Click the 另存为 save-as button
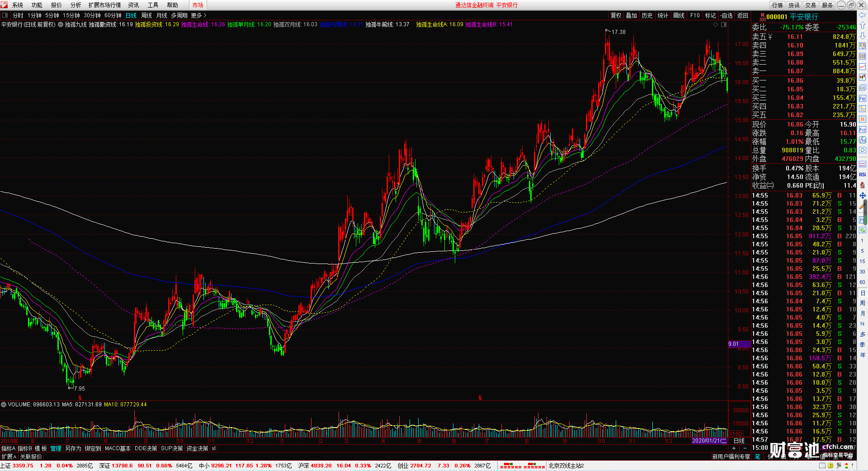 coord(73,448)
